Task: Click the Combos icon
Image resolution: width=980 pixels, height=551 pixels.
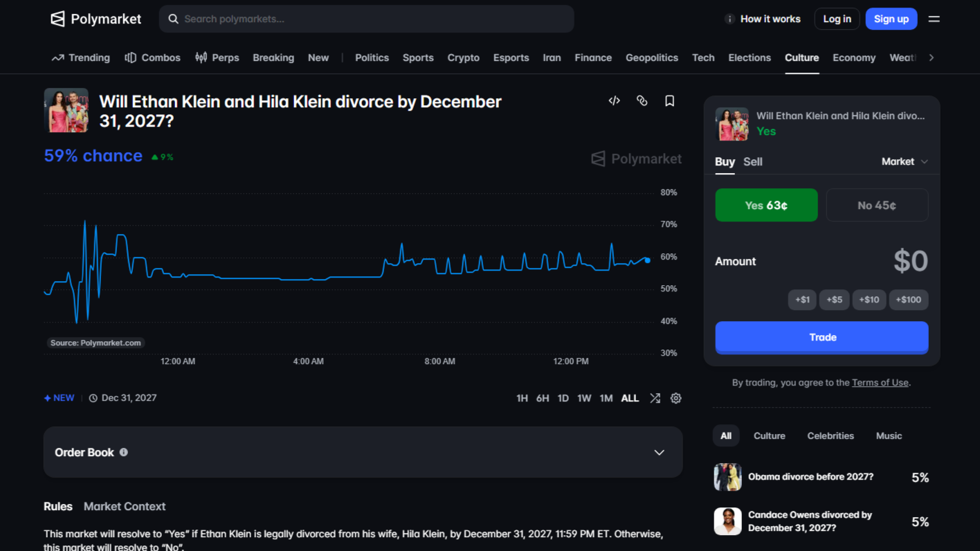Action: point(130,57)
